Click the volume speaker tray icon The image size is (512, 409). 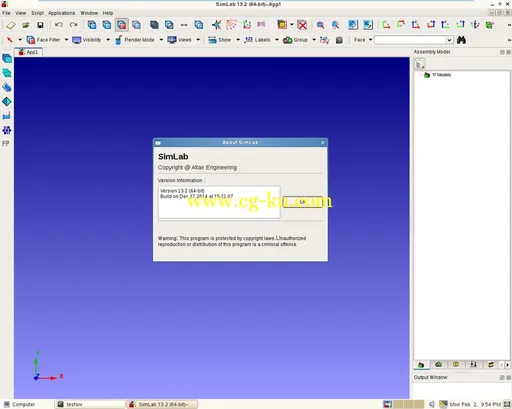tap(432, 404)
